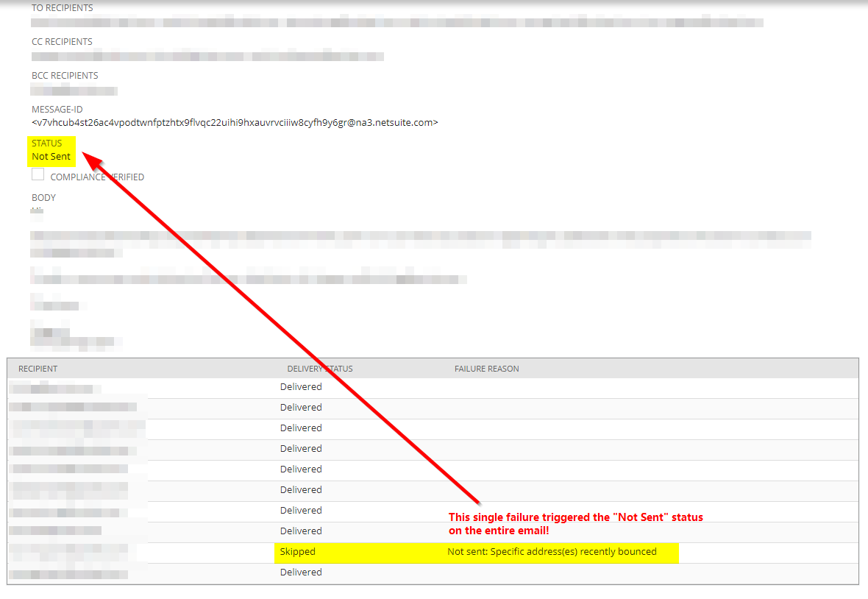
Task: Click the highlighted bounce failure reason text
Action: tap(550, 551)
